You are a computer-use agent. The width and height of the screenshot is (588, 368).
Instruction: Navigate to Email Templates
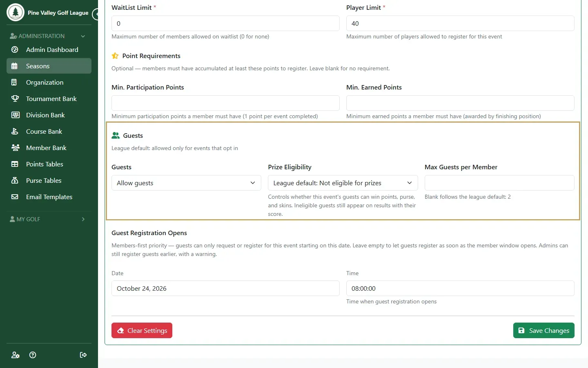point(49,197)
